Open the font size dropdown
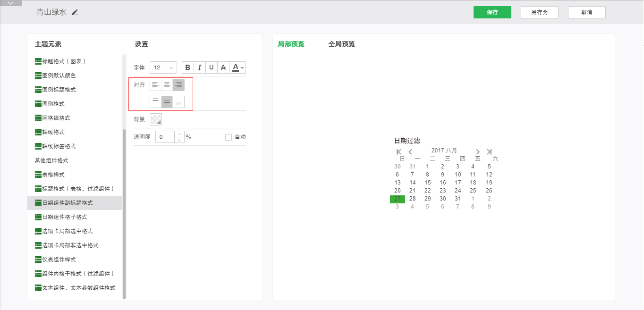This screenshot has height=310, width=644. [171, 67]
